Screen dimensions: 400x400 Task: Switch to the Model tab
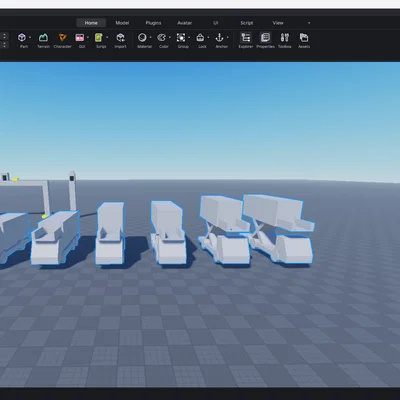coord(122,23)
